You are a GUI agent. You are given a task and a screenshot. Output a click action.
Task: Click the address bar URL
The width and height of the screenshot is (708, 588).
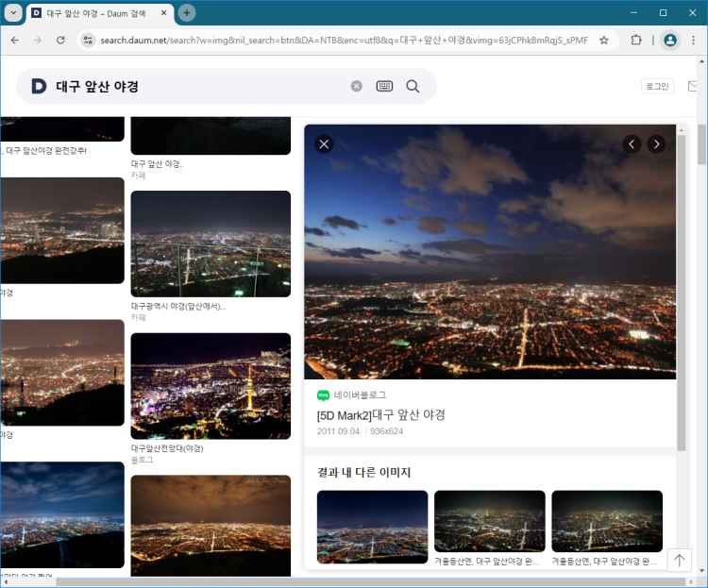pos(344,41)
